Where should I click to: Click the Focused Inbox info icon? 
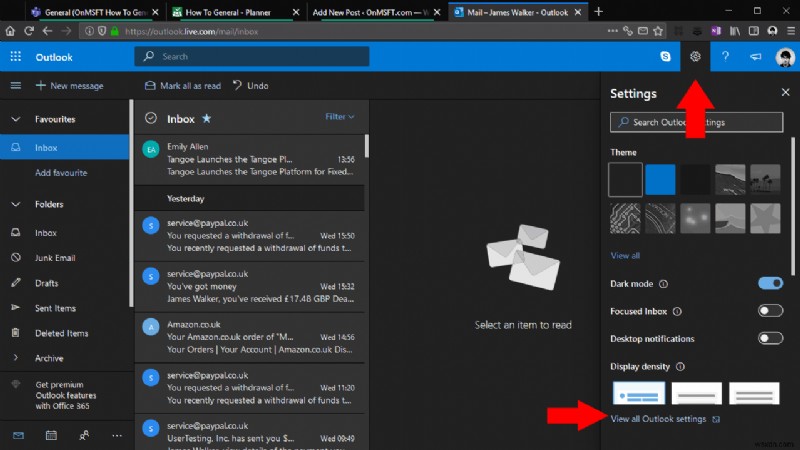pos(677,311)
